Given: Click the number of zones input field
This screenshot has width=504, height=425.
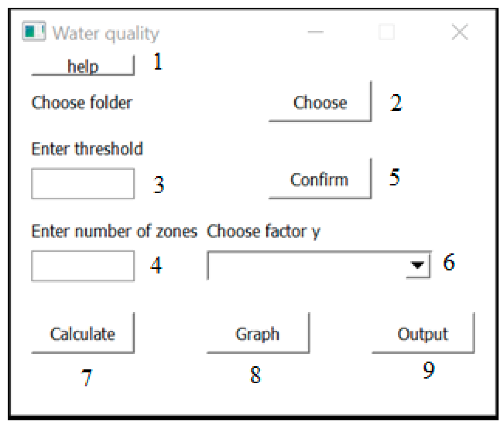Looking at the screenshot, I should (x=83, y=266).
